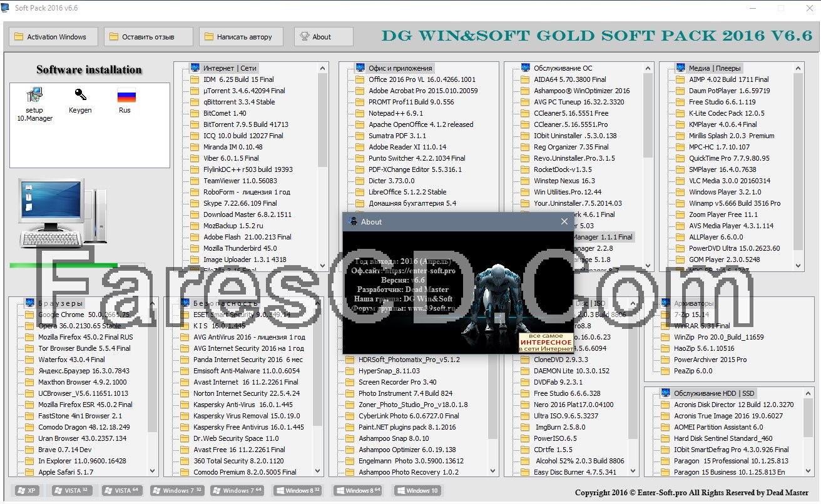Select VLC Media 3.0.0 20160314
Image resolution: width=821 pixels, height=504 pixels.
730,181
